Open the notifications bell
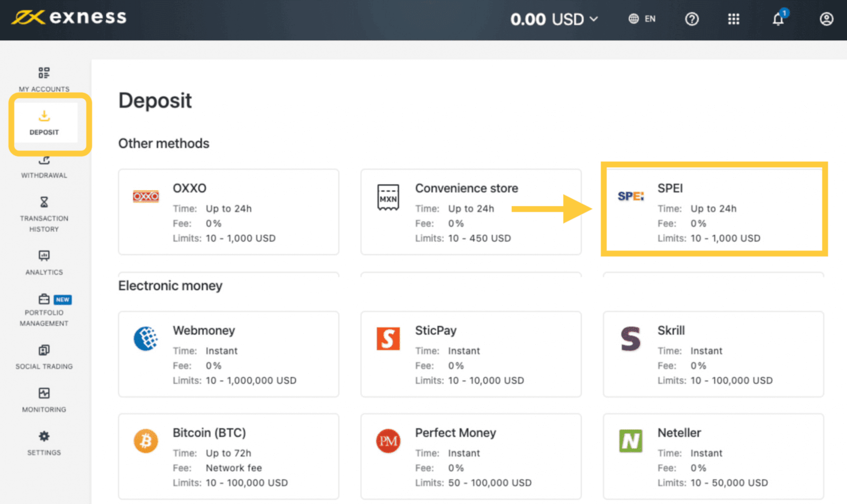The height and width of the screenshot is (504, 847). pos(778,19)
